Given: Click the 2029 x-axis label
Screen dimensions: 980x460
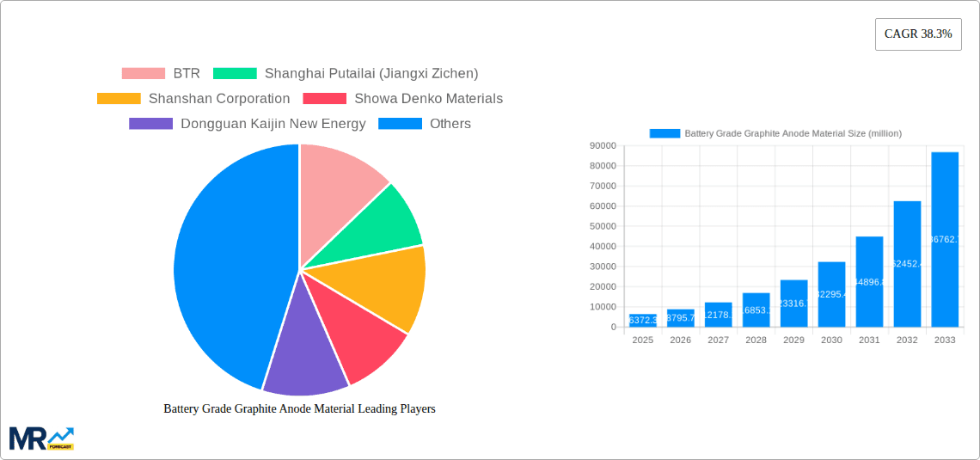Looking at the screenshot, I should point(793,340).
